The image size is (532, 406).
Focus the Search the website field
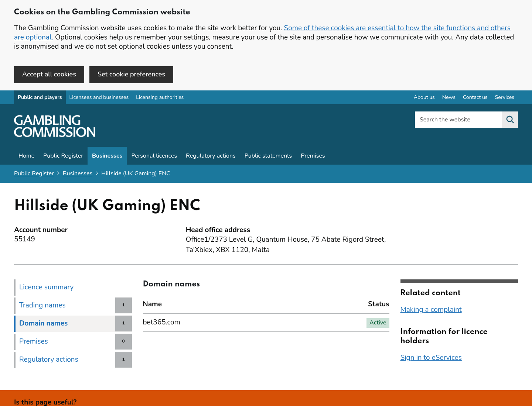(458, 120)
